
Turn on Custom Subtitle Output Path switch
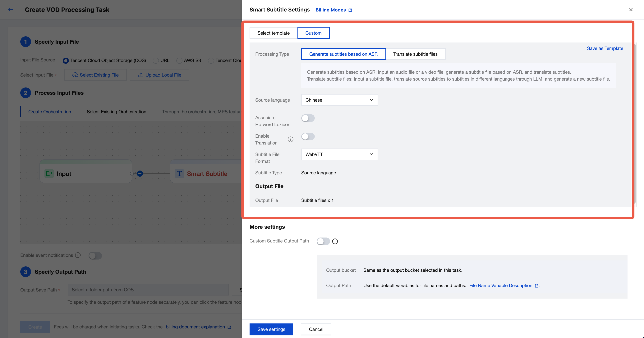[323, 241]
